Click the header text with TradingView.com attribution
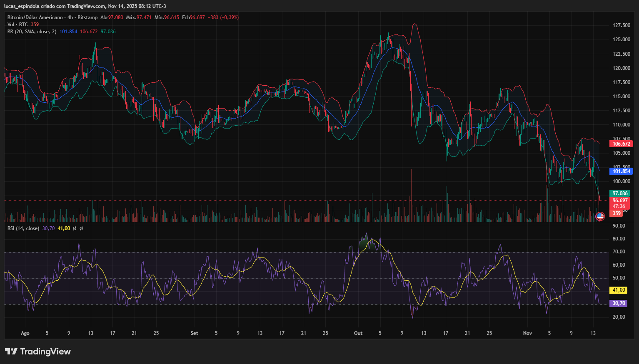Image resolution: width=639 pixels, height=364 pixels. click(x=85, y=6)
